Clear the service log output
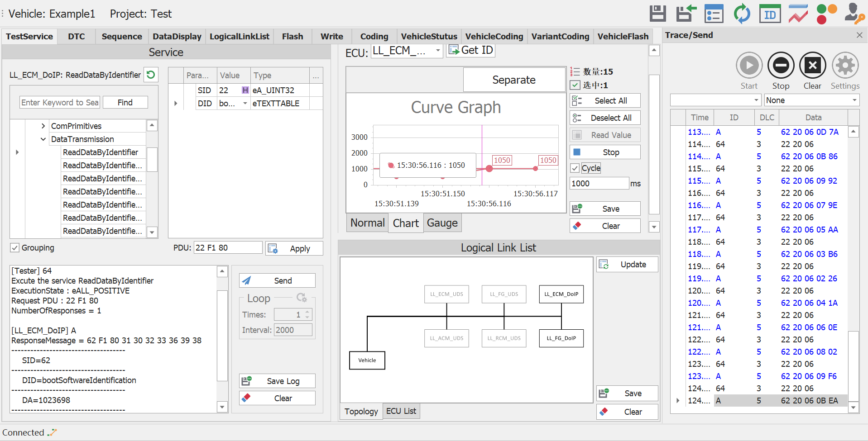The height and width of the screenshot is (441, 868). coord(277,398)
